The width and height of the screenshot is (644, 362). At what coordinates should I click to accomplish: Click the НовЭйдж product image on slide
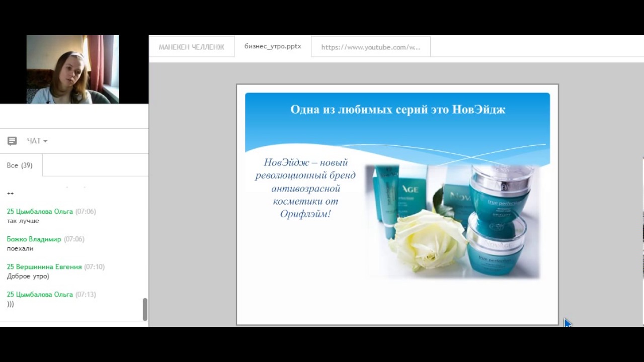[x=452, y=221]
